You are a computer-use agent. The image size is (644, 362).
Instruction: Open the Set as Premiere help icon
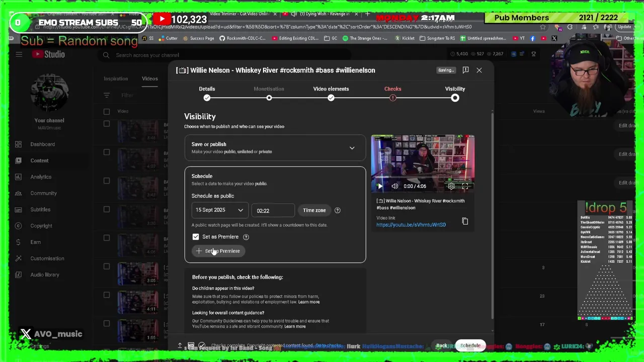coord(246,237)
